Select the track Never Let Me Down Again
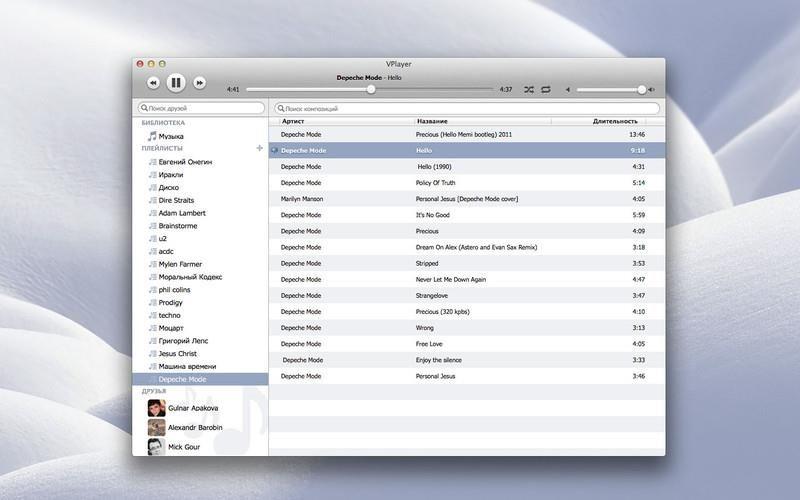This screenshot has width=800, height=500. click(x=467, y=280)
